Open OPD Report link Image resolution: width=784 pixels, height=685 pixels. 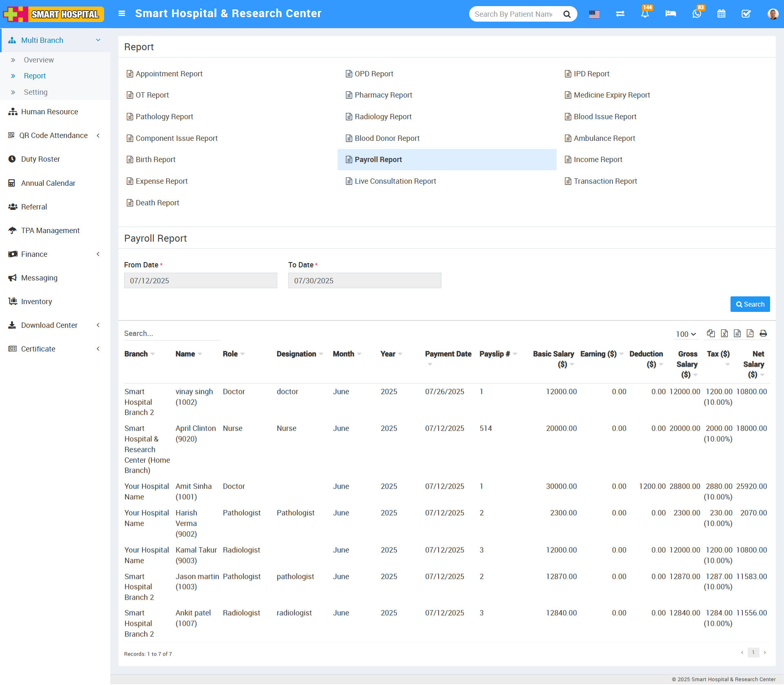point(370,74)
